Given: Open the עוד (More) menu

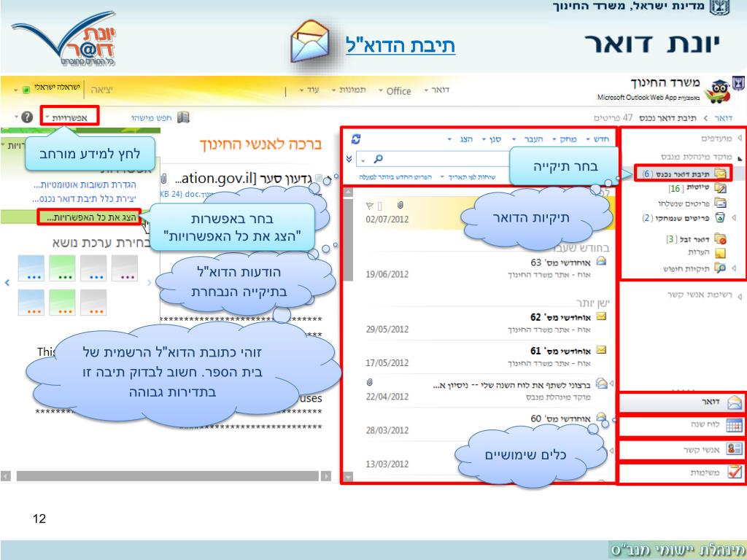Looking at the screenshot, I should click(x=309, y=90).
